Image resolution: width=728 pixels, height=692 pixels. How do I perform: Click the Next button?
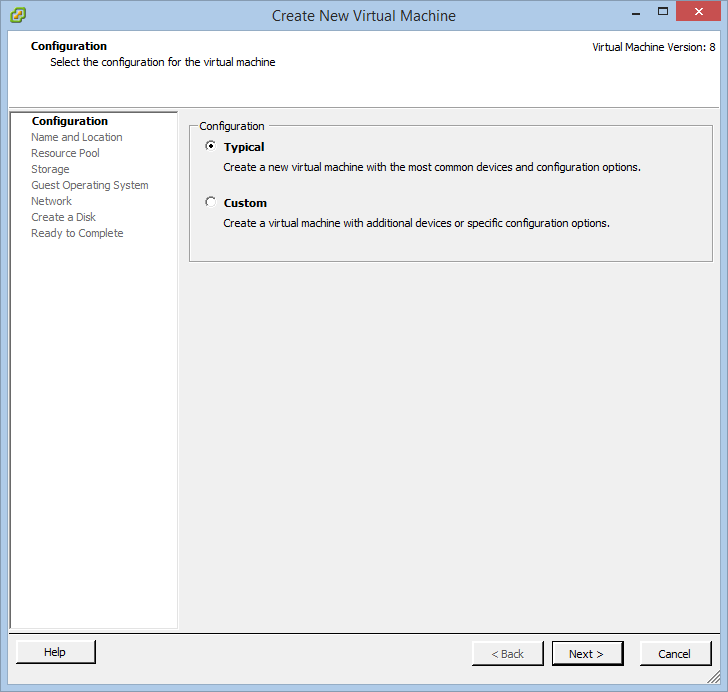coord(587,653)
